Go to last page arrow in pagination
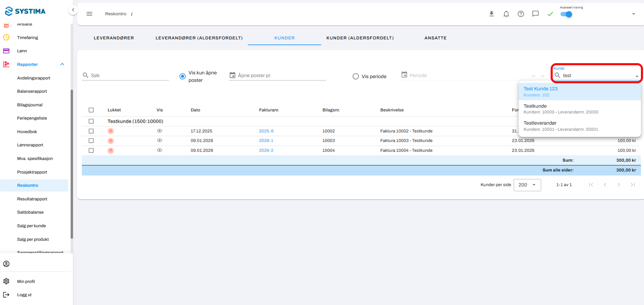 [x=633, y=185]
